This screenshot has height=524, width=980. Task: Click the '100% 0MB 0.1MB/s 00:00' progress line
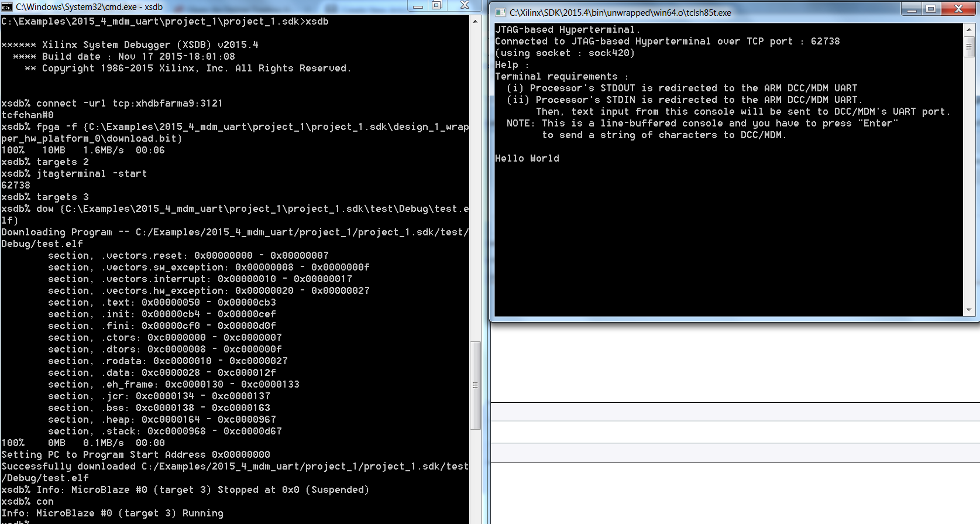83,443
